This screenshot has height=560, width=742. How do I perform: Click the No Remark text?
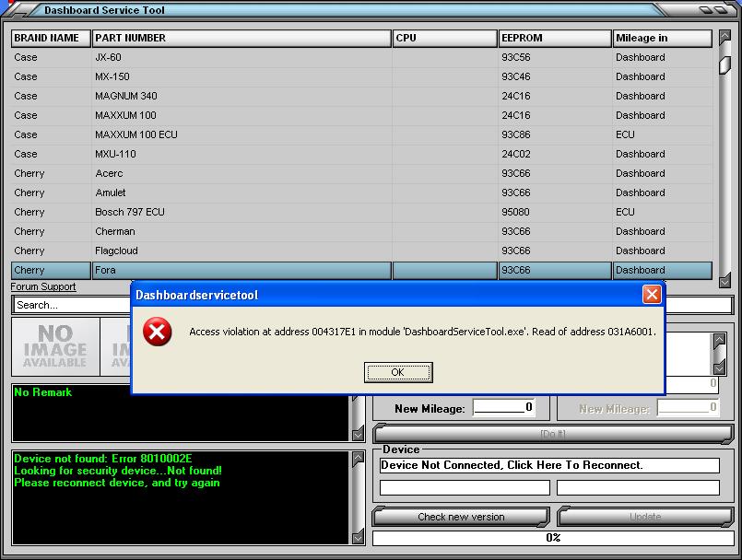tap(42, 392)
